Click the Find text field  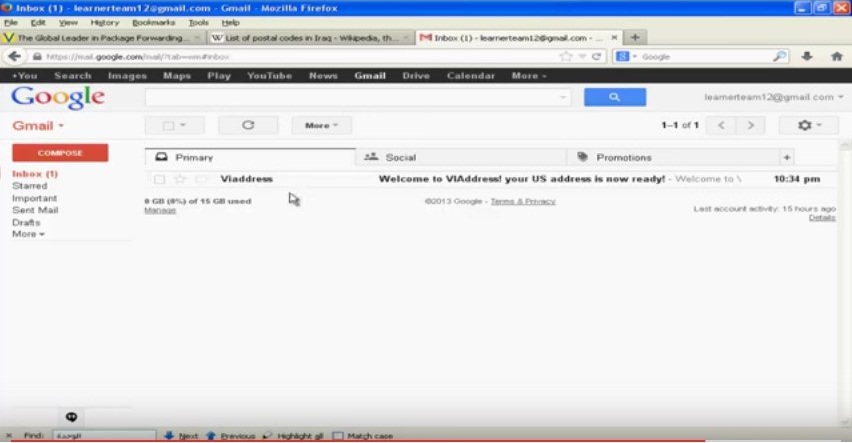104,435
